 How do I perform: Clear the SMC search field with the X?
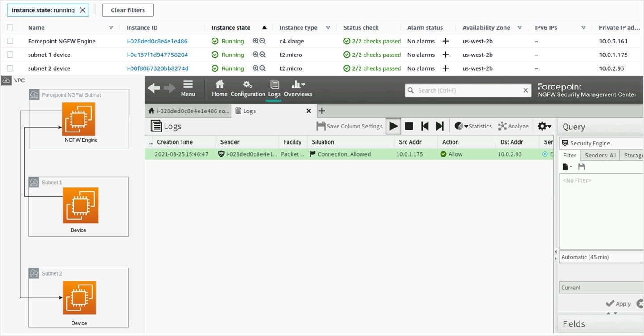[x=525, y=90]
